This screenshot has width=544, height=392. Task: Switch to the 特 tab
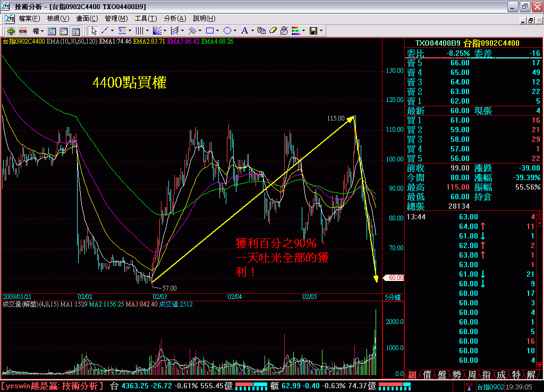(516, 374)
